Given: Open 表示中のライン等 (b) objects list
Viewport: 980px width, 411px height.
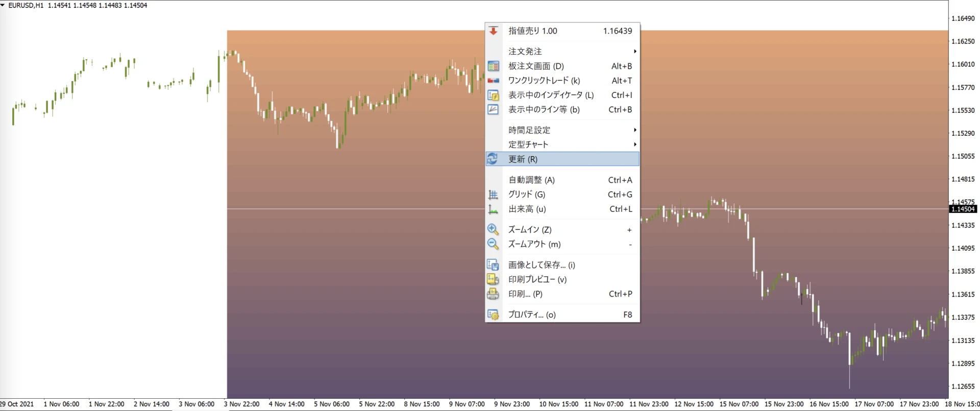Looking at the screenshot, I should (544, 109).
